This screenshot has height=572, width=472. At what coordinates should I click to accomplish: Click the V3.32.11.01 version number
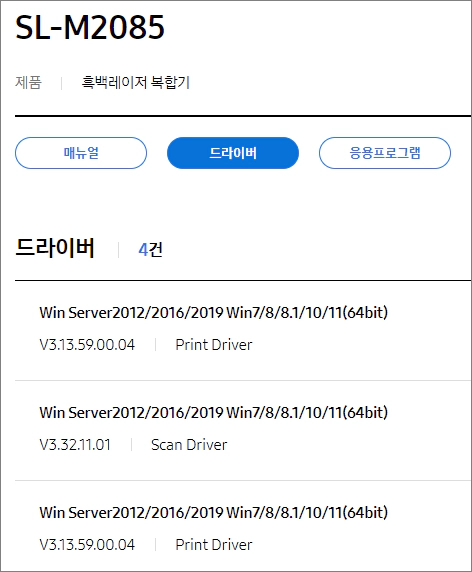point(75,445)
